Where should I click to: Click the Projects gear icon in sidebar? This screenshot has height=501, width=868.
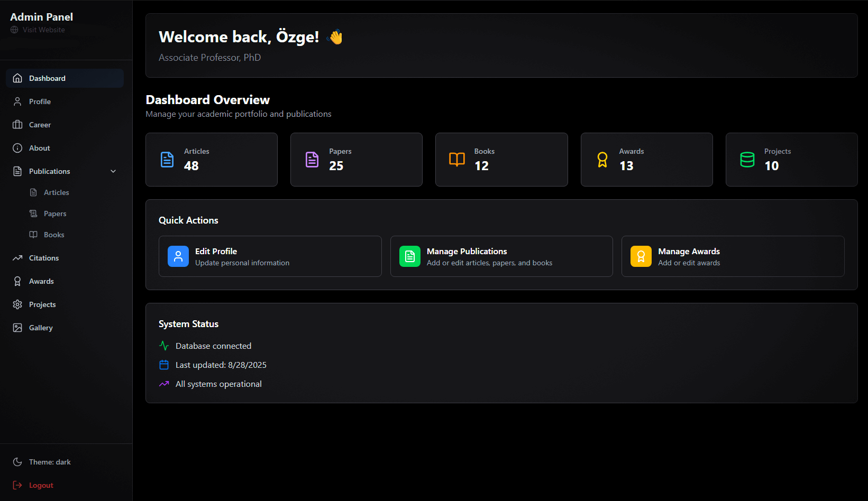coord(17,304)
